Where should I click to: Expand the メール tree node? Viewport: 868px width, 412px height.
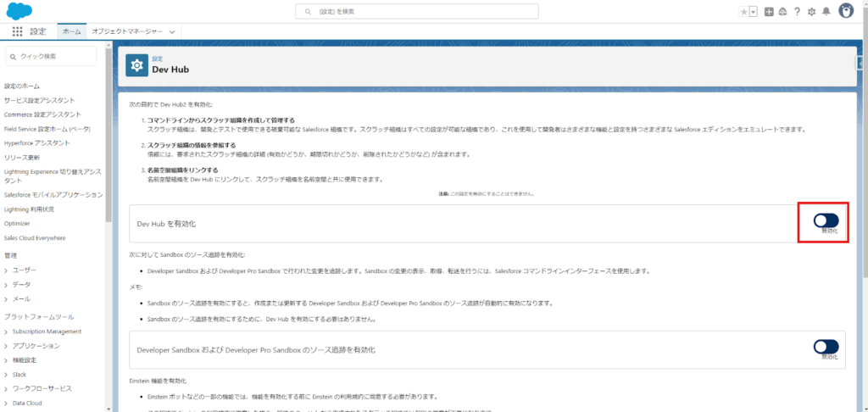pyautogui.click(x=6, y=299)
